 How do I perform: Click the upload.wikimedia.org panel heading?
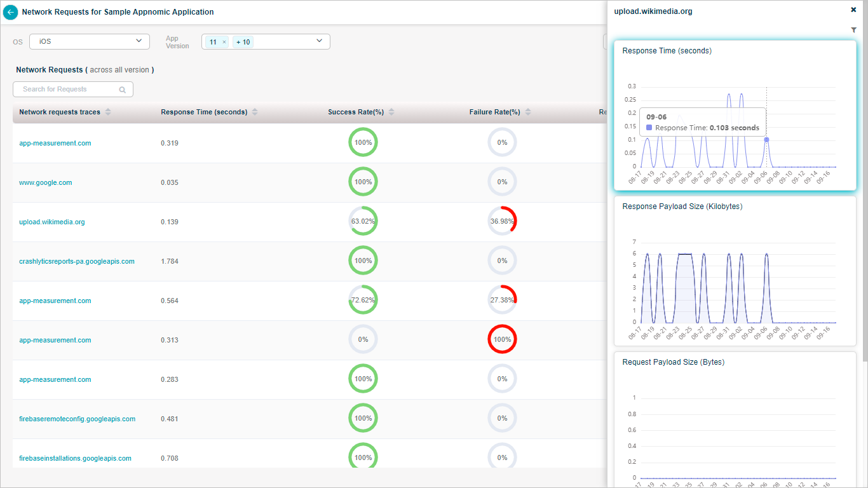pos(653,11)
